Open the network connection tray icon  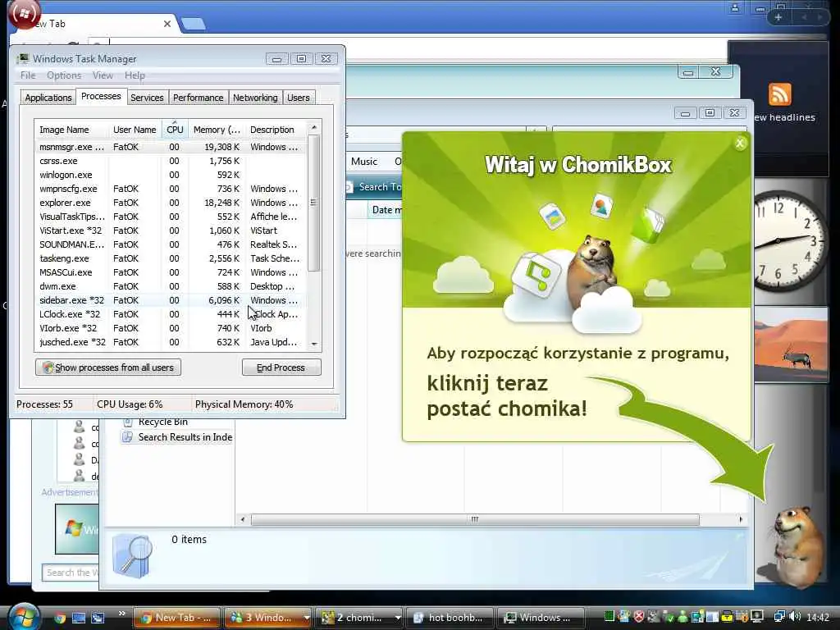[x=780, y=617]
